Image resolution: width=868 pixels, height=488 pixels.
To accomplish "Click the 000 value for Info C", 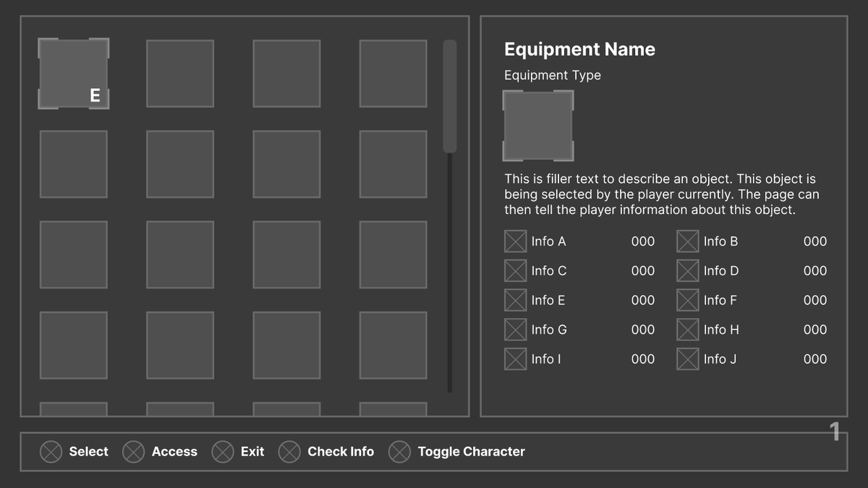I will pyautogui.click(x=643, y=270).
